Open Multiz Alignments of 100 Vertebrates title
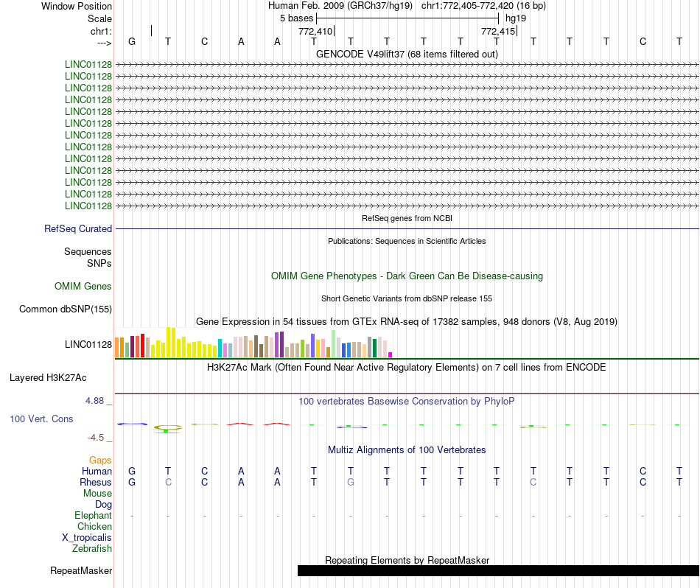 (407, 450)
